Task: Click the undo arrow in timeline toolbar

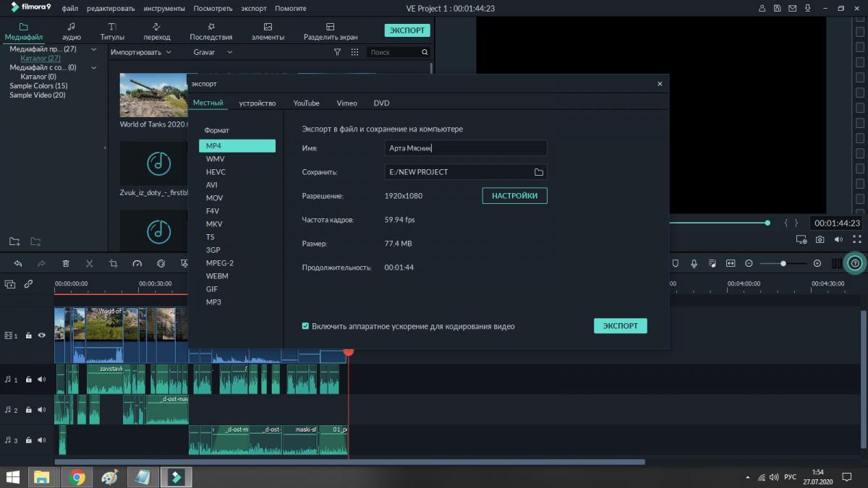Action: point(18,264)
